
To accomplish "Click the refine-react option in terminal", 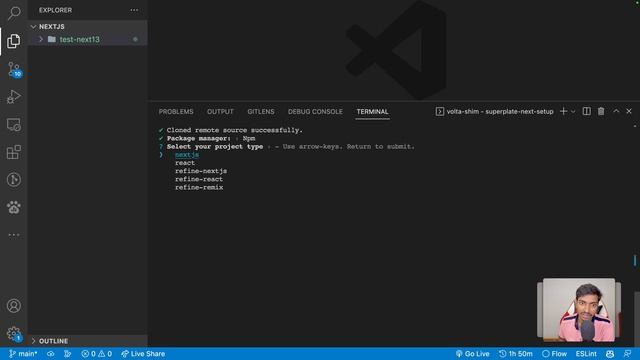I will [x=199, y=179].
